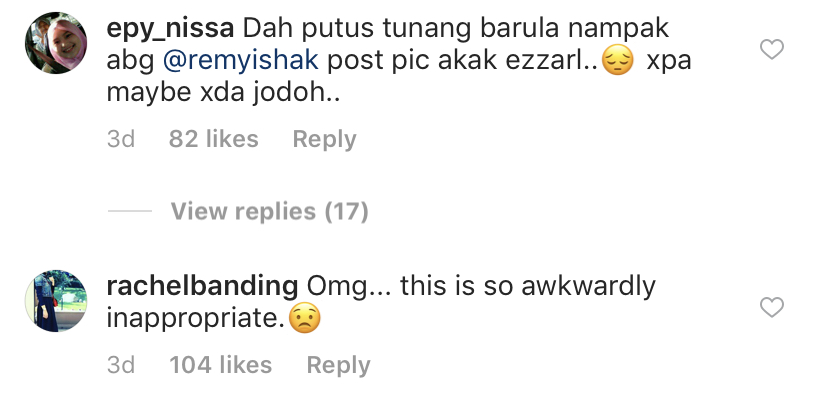Screen dimensions: 828x410
Task: Like epy_nissa's comment with the heart icon
Action: pyautogui.click(x=771, y=50)
